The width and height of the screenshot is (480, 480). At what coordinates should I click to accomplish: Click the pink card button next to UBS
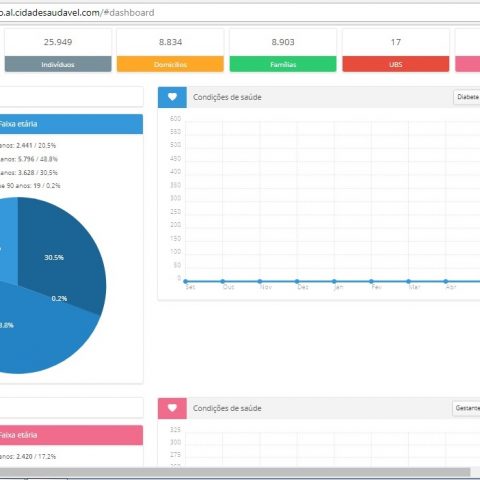point(468,64)
